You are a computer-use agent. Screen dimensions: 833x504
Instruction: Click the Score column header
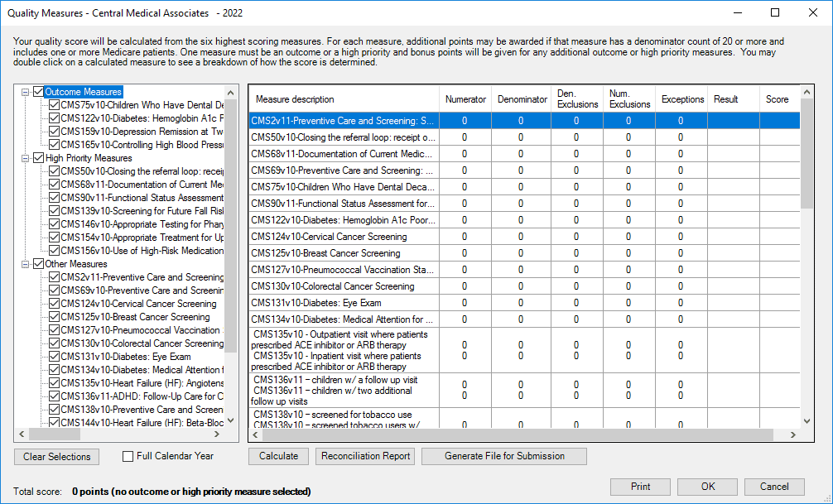pyautogui.click(x=777, y=99)
